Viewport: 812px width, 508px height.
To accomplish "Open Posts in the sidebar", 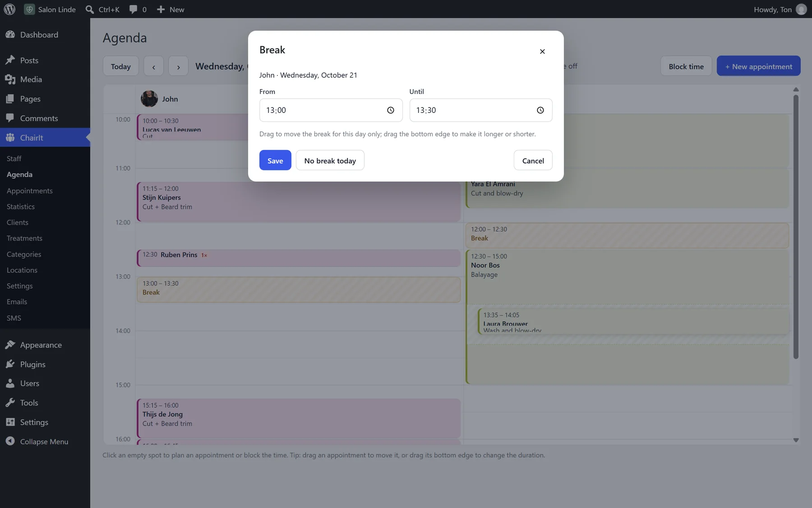I will [45, 60].
